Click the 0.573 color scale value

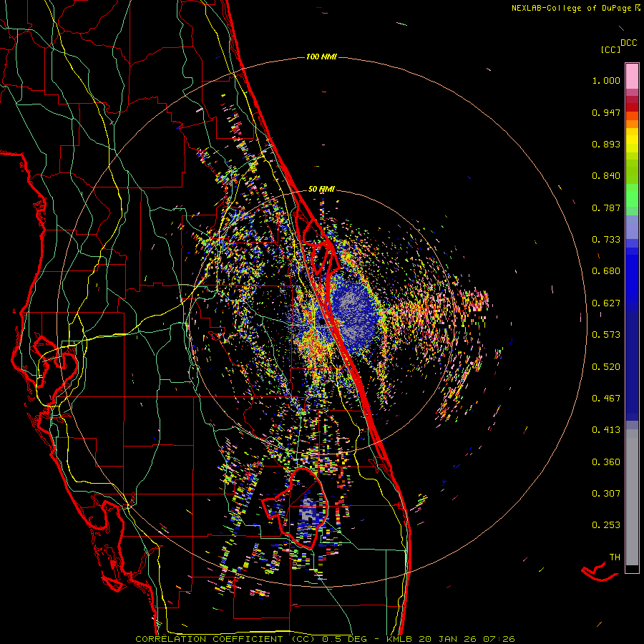pyautogui.click(x=606, y=335)
